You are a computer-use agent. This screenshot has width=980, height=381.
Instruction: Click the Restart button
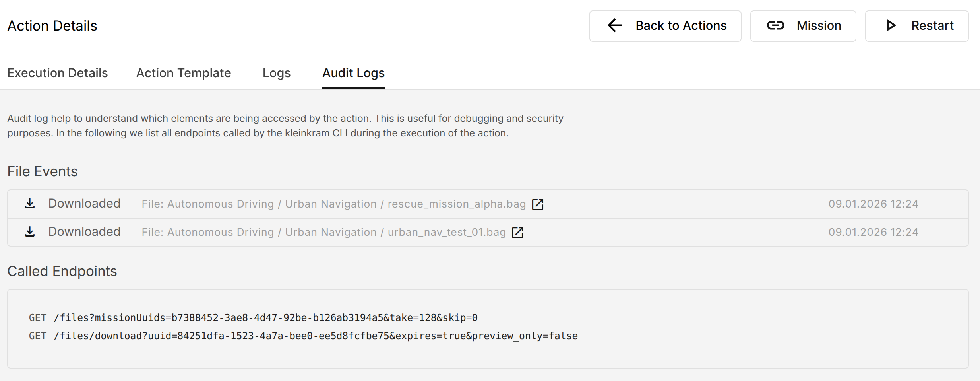(x=917, y=25)
